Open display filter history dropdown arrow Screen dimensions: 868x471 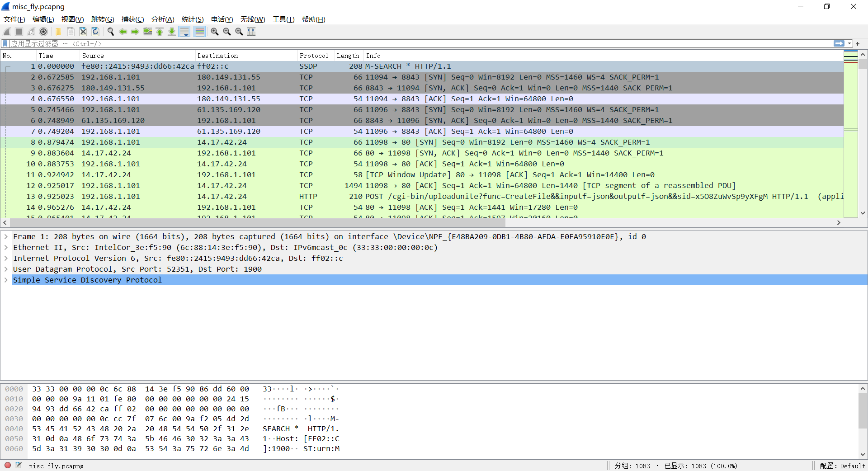[x=849, y=43]
